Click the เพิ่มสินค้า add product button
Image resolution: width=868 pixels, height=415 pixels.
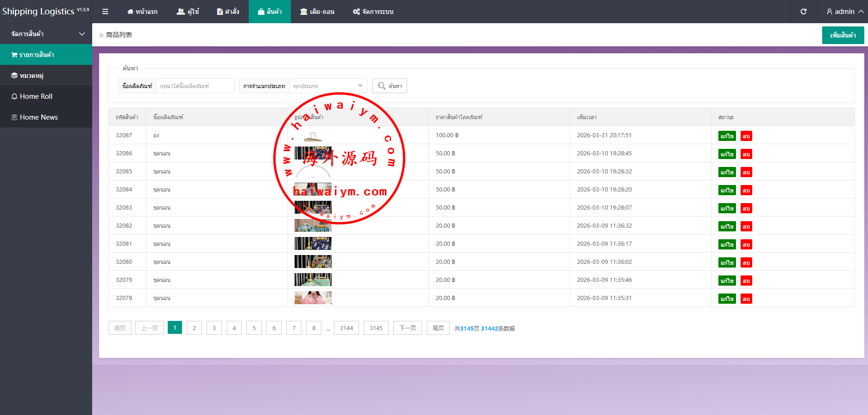point(843,35)
